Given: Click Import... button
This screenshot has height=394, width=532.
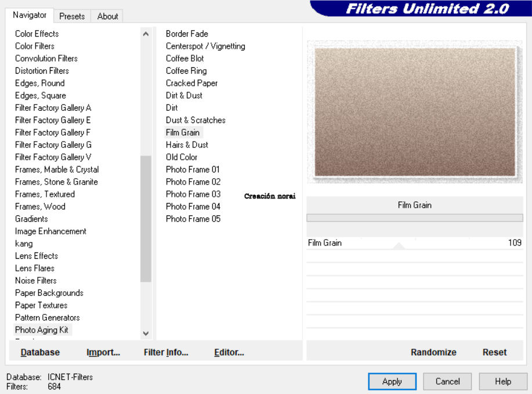Looking at the screenshot, I should point(103,352).
